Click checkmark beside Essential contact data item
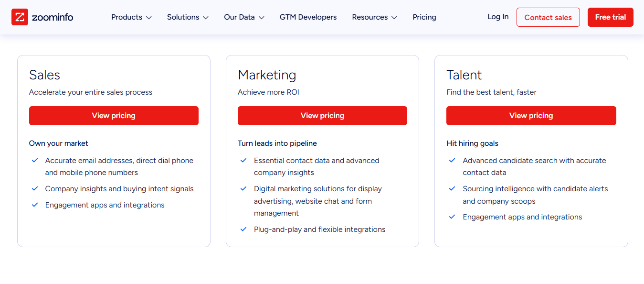 243,161
